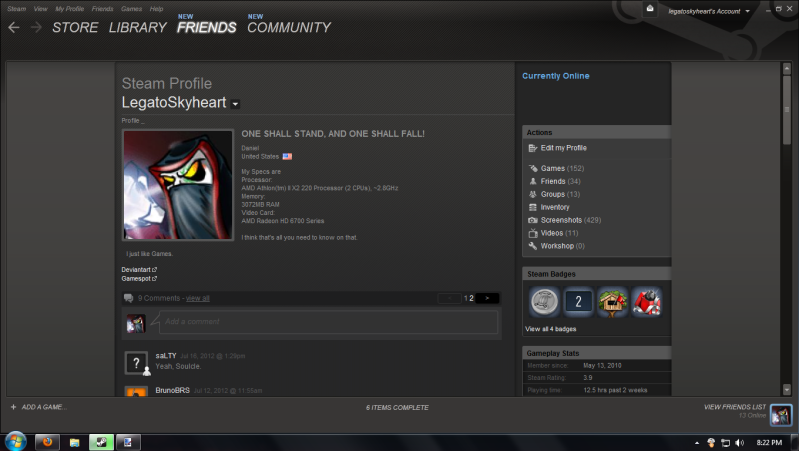
Task: Click VIEW FRIENDS LIST
Action: pos(735,407)
